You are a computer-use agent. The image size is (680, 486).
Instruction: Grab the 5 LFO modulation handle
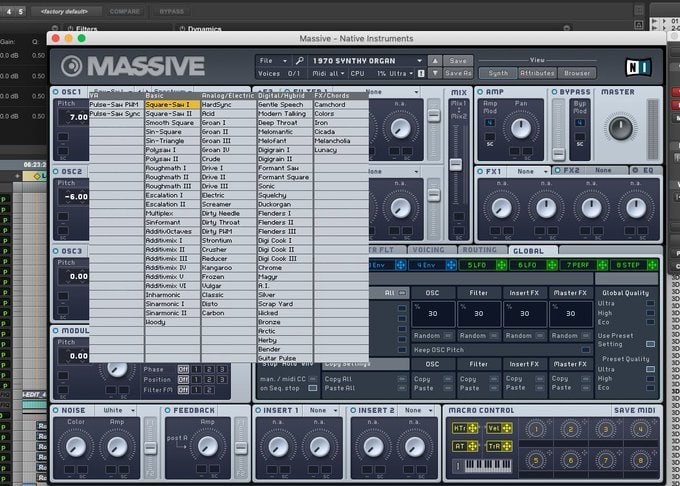501,264
